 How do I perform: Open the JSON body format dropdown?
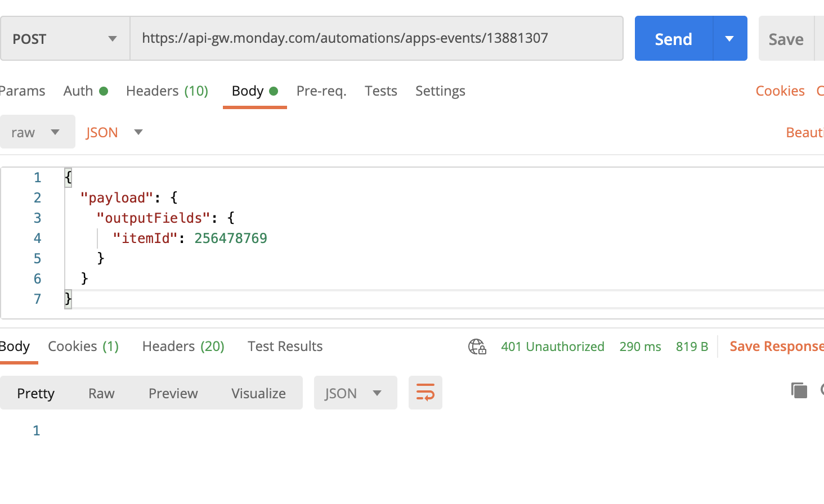(114, 132)
